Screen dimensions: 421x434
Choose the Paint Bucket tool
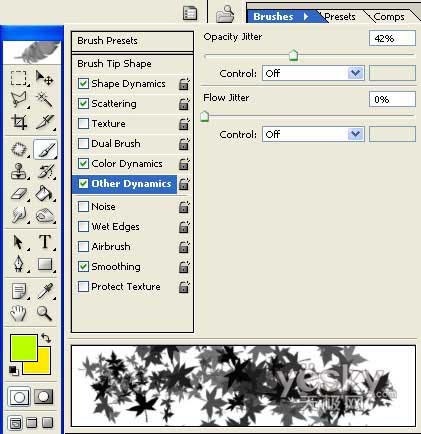(x=45, y=193)
